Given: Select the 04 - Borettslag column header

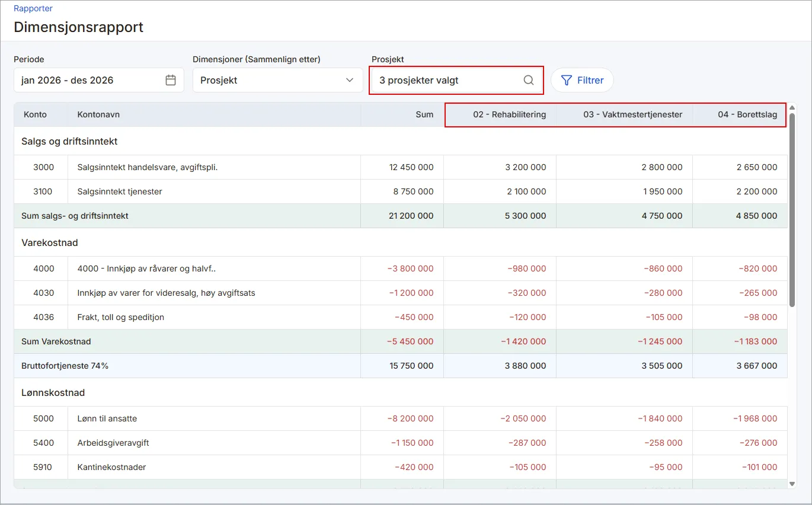Looking at the screenshot, I should (740, 114).
